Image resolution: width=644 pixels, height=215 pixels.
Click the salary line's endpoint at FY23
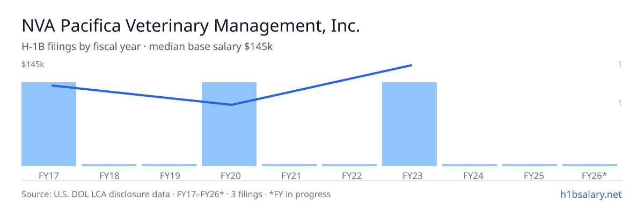[411, 65]
